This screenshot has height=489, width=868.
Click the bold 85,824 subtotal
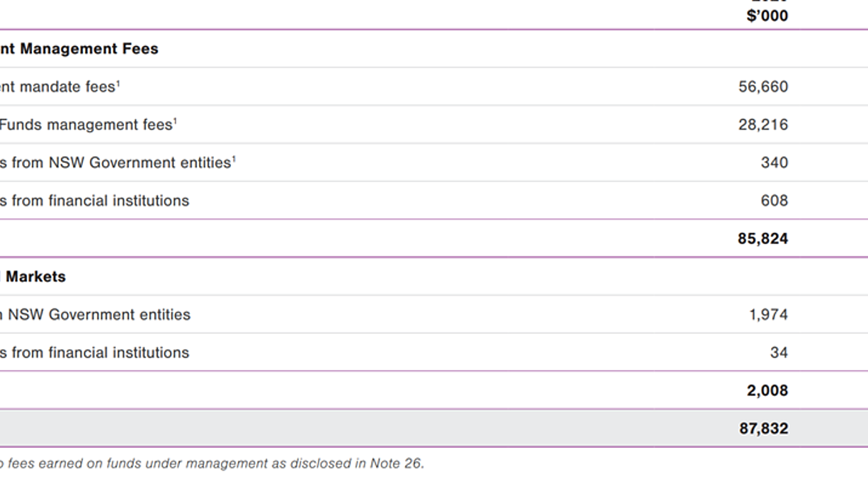point(763,239)
